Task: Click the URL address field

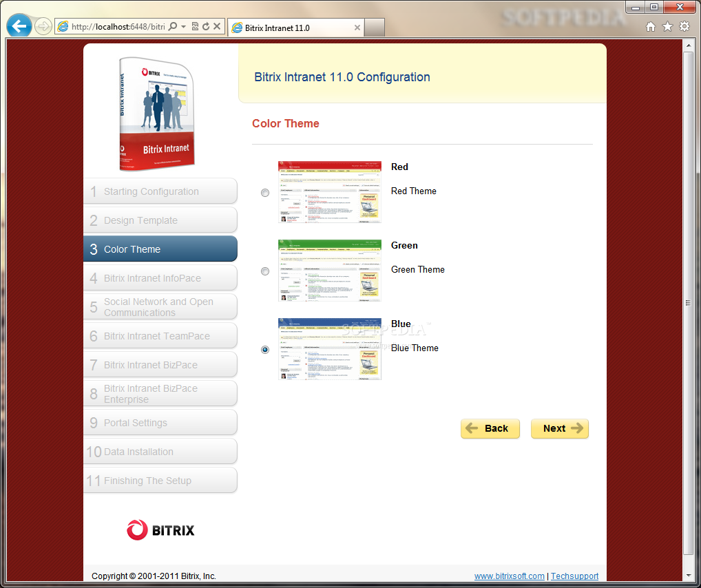Action: click(118, 27)
